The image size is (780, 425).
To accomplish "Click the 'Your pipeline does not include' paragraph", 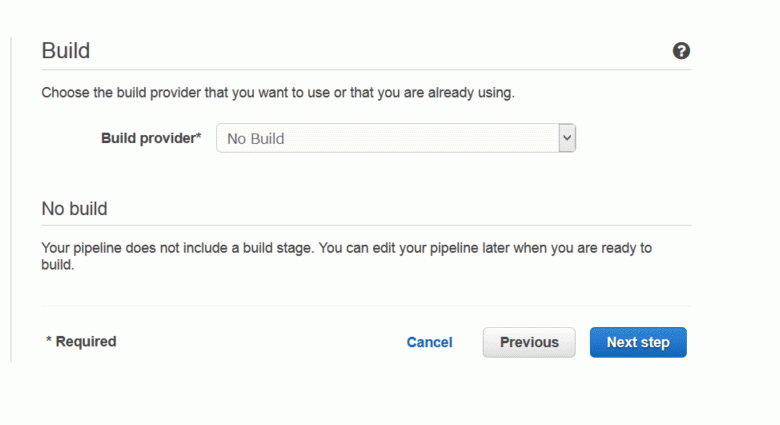I will pyautogui.click(x=346, y=256).
